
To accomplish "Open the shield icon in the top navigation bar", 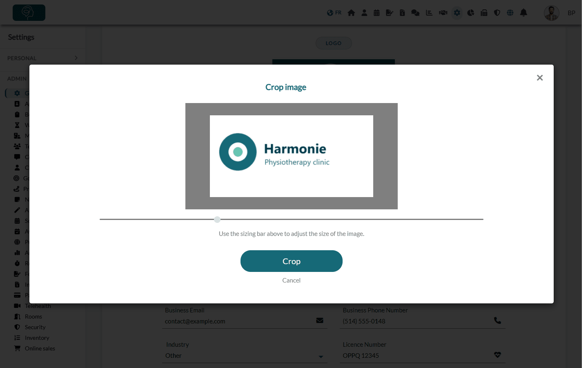I will pyautogui.click(x=497, y=13).
